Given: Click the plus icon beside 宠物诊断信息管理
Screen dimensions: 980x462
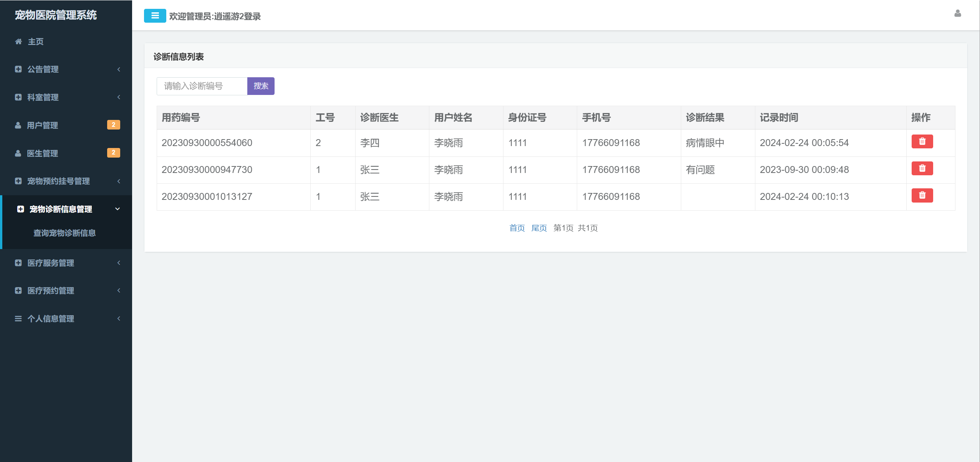Looking at the screenshot, I should (x=20, y=209).
